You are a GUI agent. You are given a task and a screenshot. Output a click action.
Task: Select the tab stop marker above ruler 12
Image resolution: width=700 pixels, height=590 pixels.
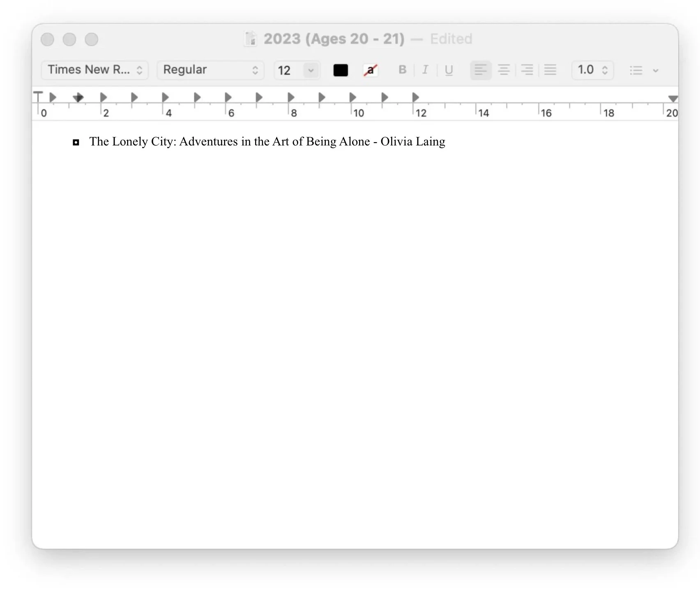[415, 97]
